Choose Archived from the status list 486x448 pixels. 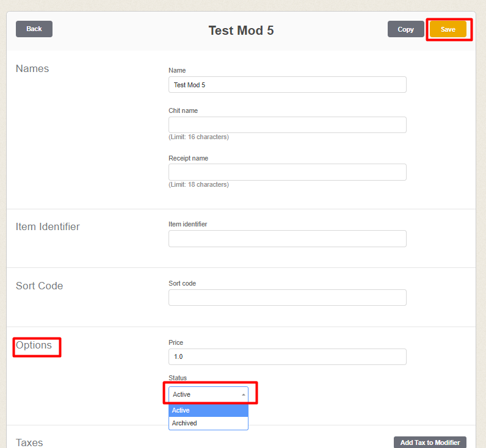(x=208, y=423)
